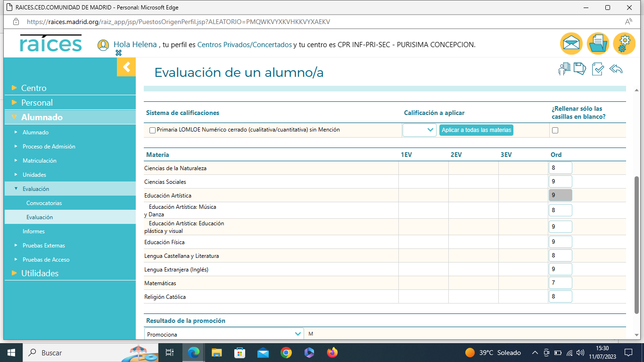Screen dimensions: 644x362
Task: Open the mail envelope messages icon
Action: 571,44
